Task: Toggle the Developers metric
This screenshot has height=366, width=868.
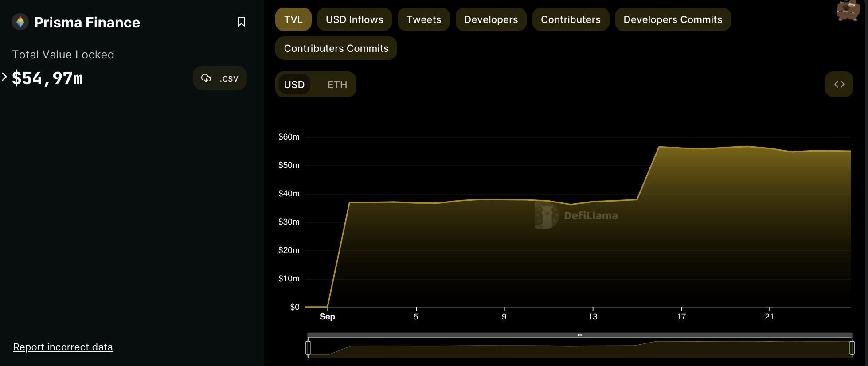Action: pos(491,19)
